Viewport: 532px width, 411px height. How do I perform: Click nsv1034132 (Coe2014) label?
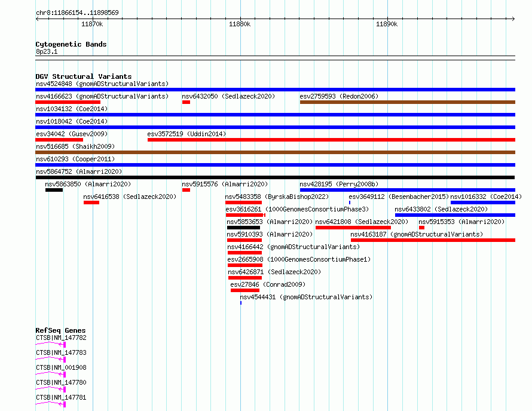72,109
